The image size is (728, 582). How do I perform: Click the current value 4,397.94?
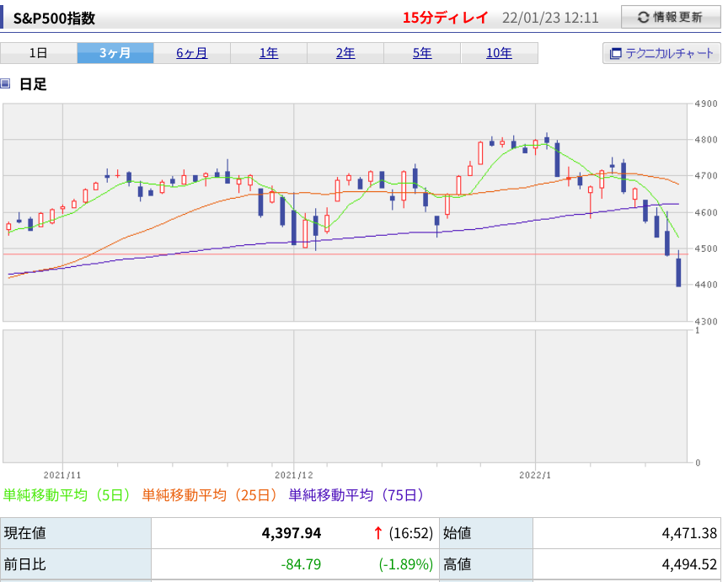pos(291,533)
